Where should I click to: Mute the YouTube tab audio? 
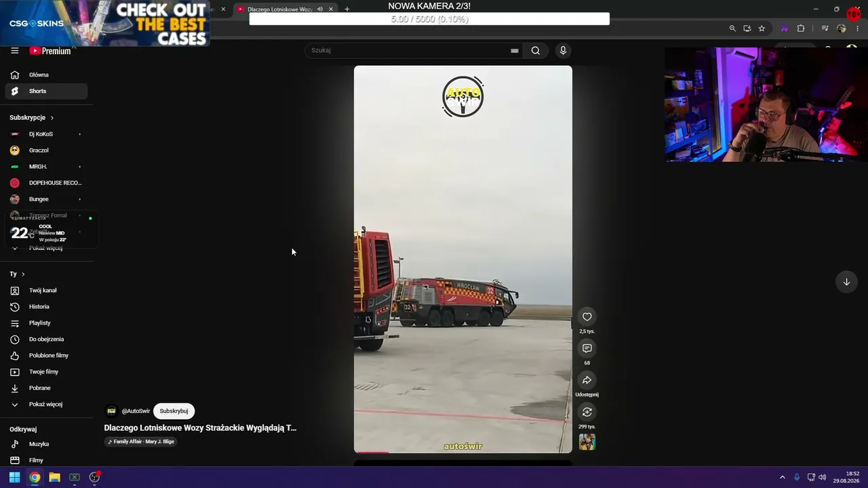click(319, 9)
